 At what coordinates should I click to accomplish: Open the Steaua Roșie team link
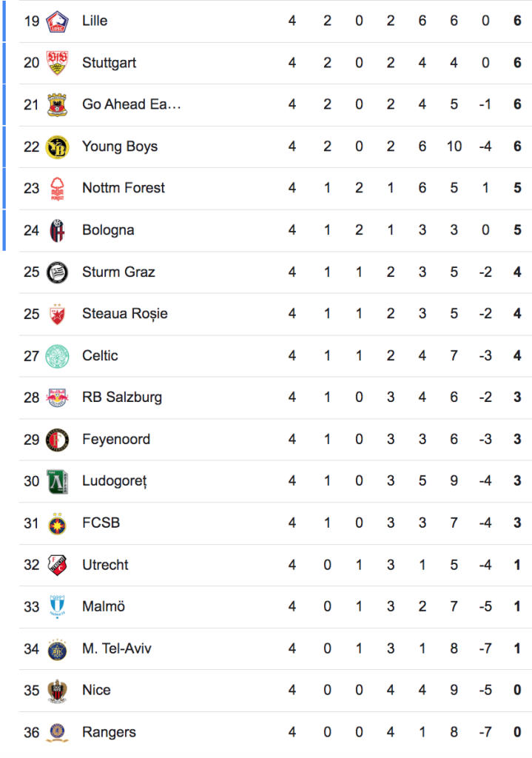[124, 314]
